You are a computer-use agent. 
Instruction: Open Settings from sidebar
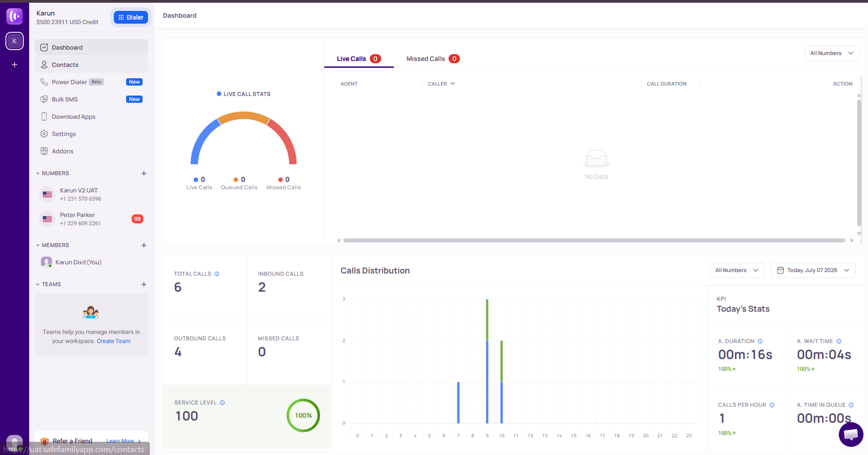pos(91,134)
